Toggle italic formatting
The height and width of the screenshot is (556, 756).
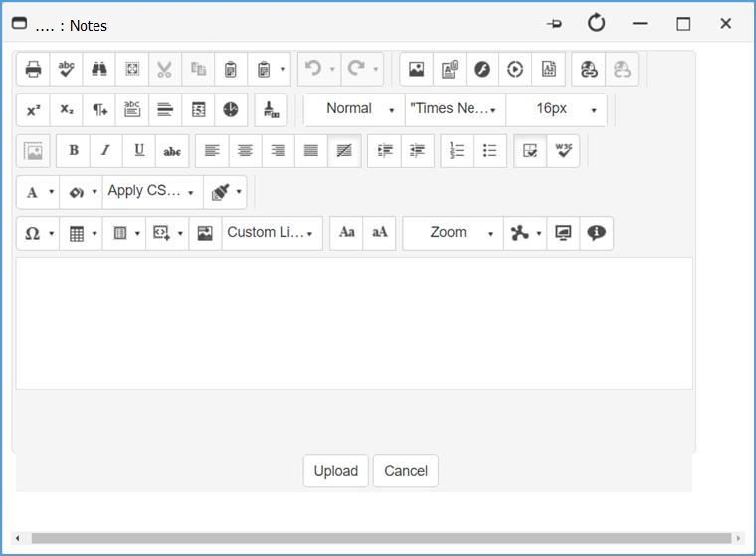coord(105,151)
